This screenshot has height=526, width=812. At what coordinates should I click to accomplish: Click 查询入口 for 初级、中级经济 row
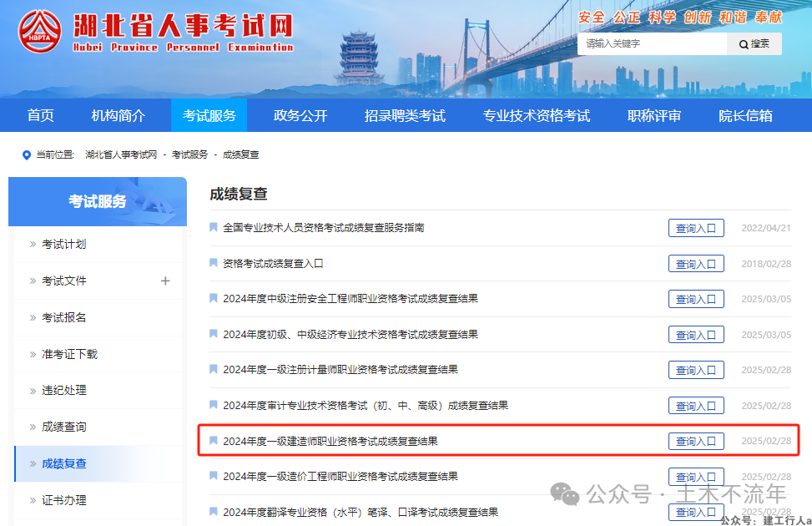pos(696,335)
